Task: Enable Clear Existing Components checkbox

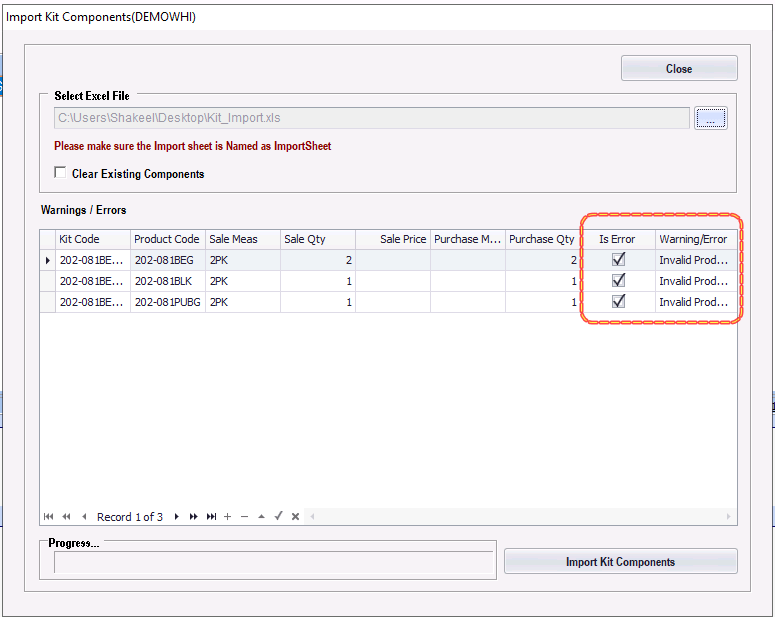Action: point(61,173)
